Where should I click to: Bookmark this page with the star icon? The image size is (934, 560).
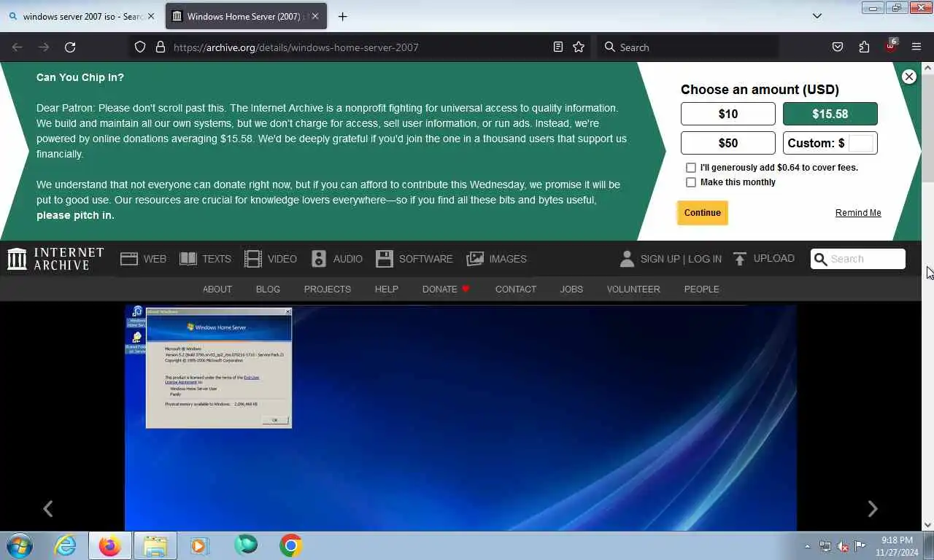(x=579, y=47)
